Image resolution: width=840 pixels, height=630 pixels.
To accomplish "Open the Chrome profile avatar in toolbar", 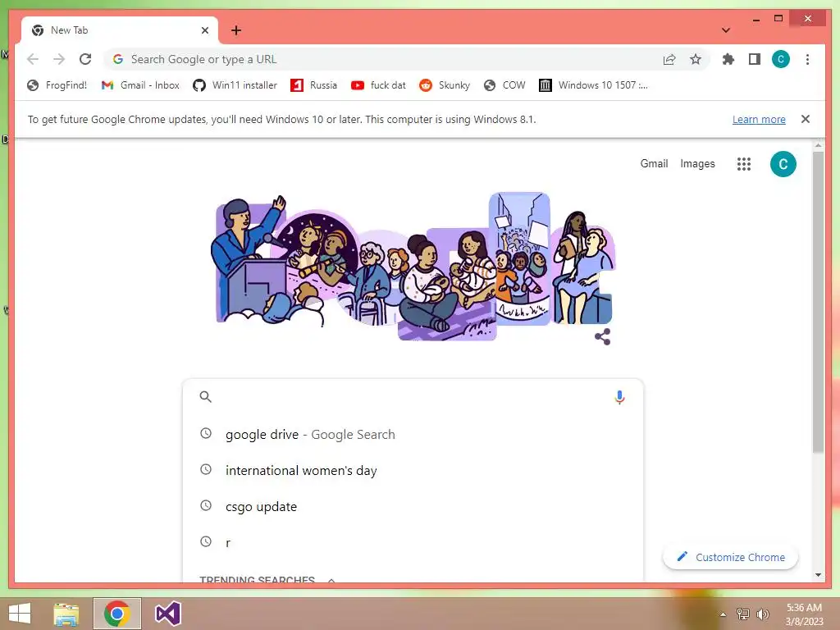I will 781,59.
